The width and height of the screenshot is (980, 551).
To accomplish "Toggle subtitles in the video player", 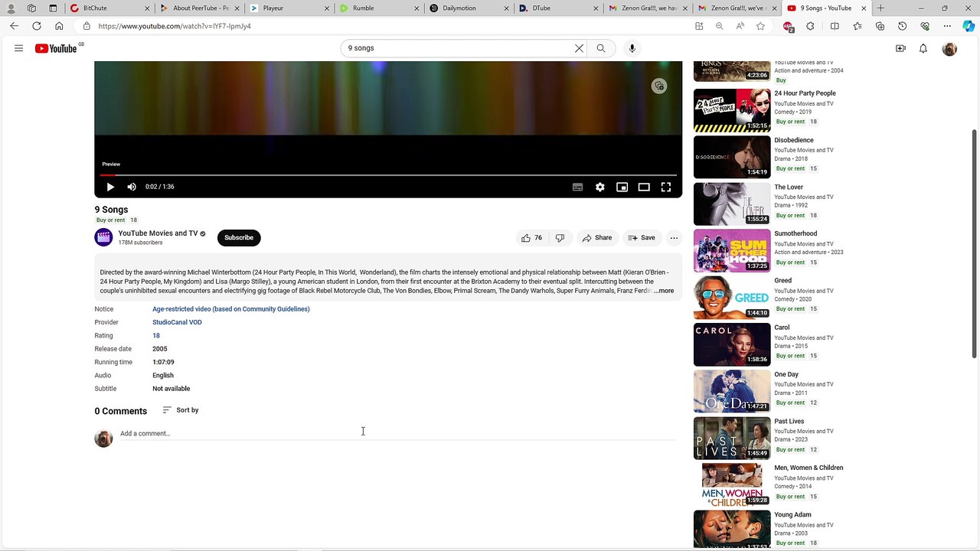I will 578,187.
